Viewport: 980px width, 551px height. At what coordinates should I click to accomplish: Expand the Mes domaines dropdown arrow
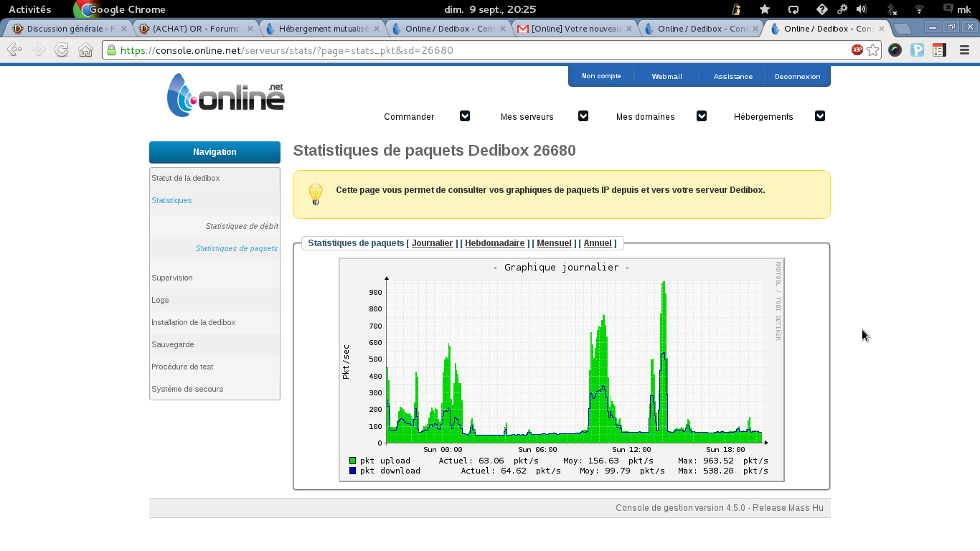coord(702,116)
